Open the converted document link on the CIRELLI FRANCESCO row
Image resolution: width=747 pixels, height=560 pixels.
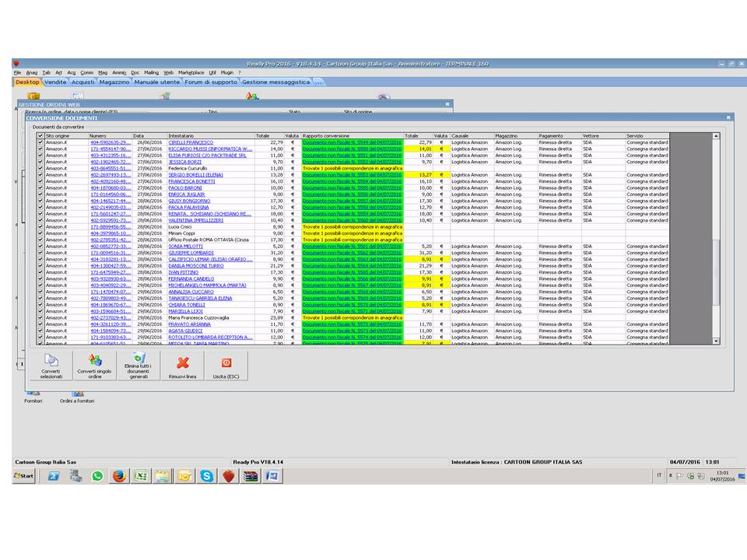click(x=352, y=142)
